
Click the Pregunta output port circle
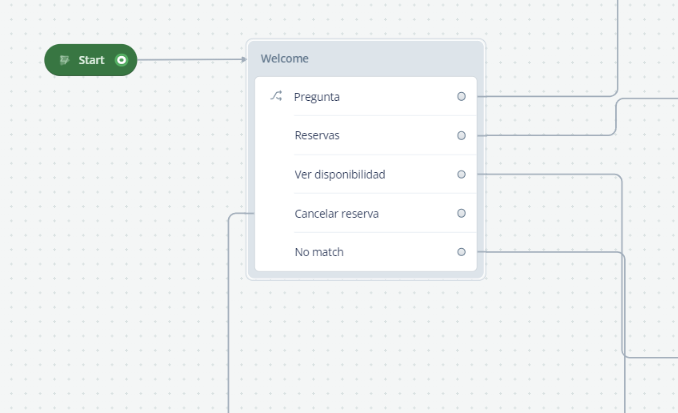(x=461, y=96)
